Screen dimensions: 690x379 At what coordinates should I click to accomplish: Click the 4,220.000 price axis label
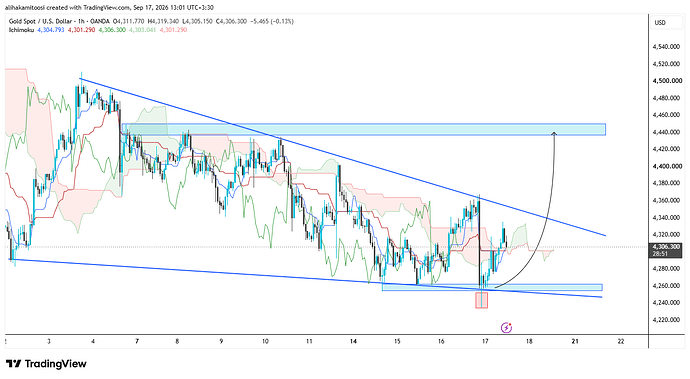point(667,320)
